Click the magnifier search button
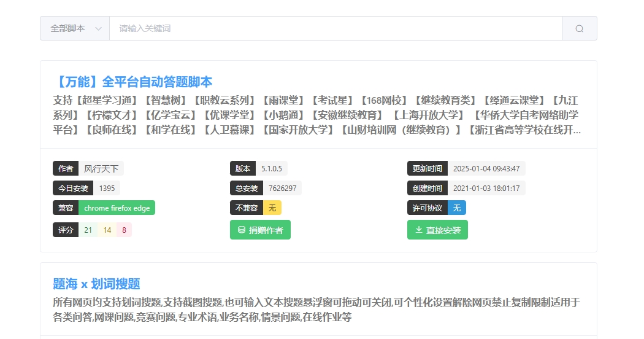The height and width of the screenshot is (339, 644). point(579,28)
